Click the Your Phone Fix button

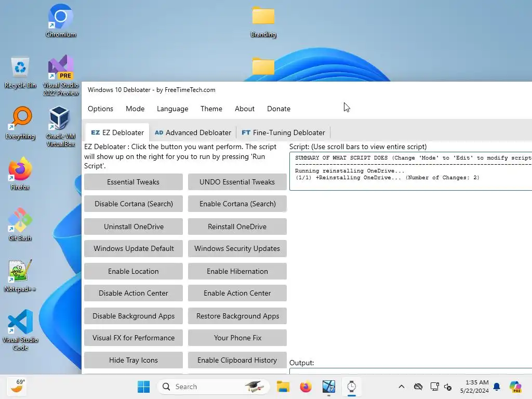(237, 338)
